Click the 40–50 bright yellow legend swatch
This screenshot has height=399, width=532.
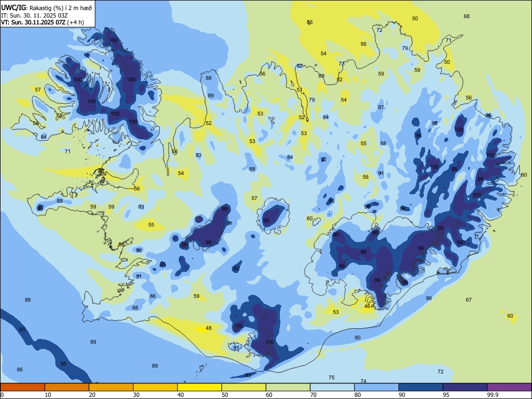199,387
